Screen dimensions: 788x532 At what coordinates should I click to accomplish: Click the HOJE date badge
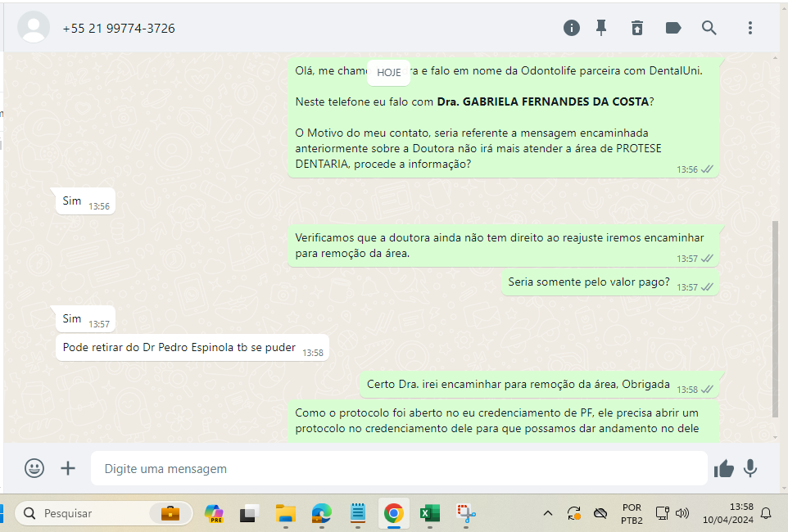coord(388,72)
